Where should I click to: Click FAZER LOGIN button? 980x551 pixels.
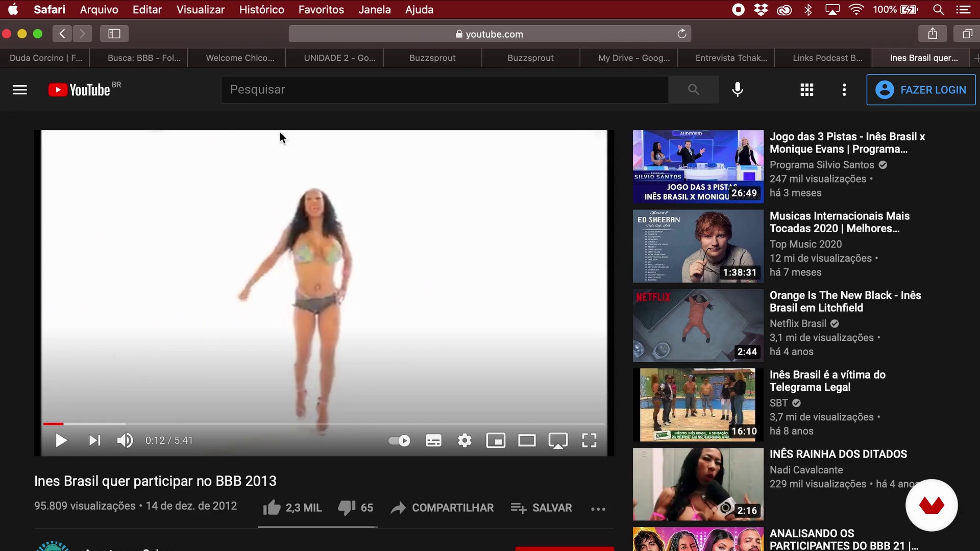(x=921, y=90)
